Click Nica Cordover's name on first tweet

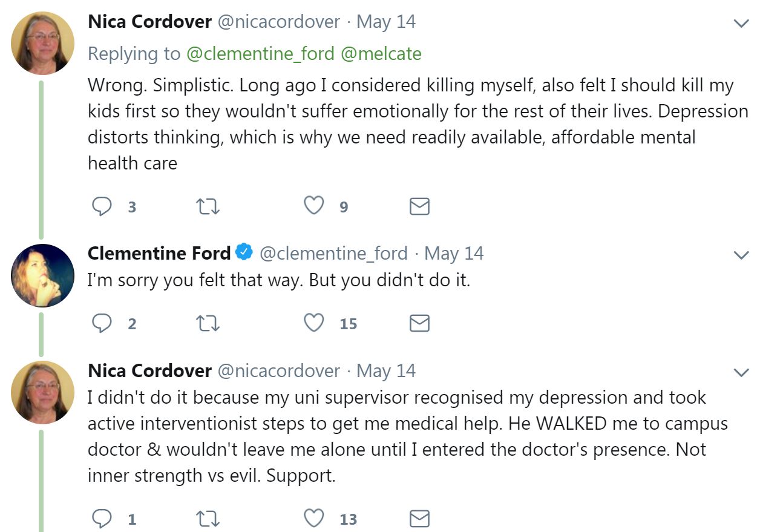[x=149, y=22]
